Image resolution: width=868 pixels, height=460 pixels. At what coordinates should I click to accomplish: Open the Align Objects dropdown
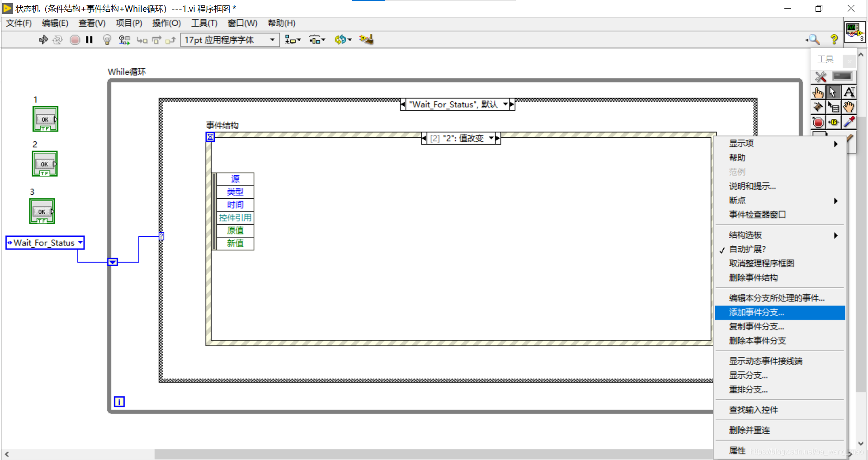[292, 40]
